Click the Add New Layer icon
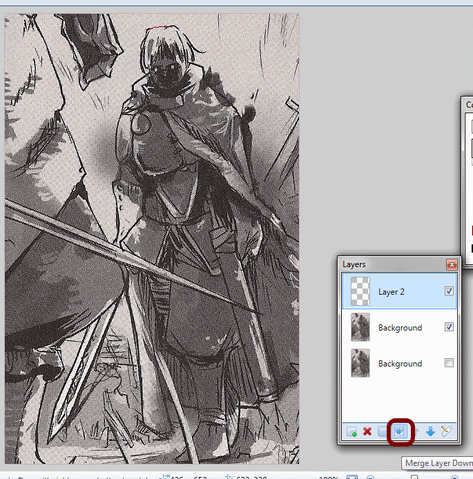Screen dimensions: 473x479 tap(352, 432)
